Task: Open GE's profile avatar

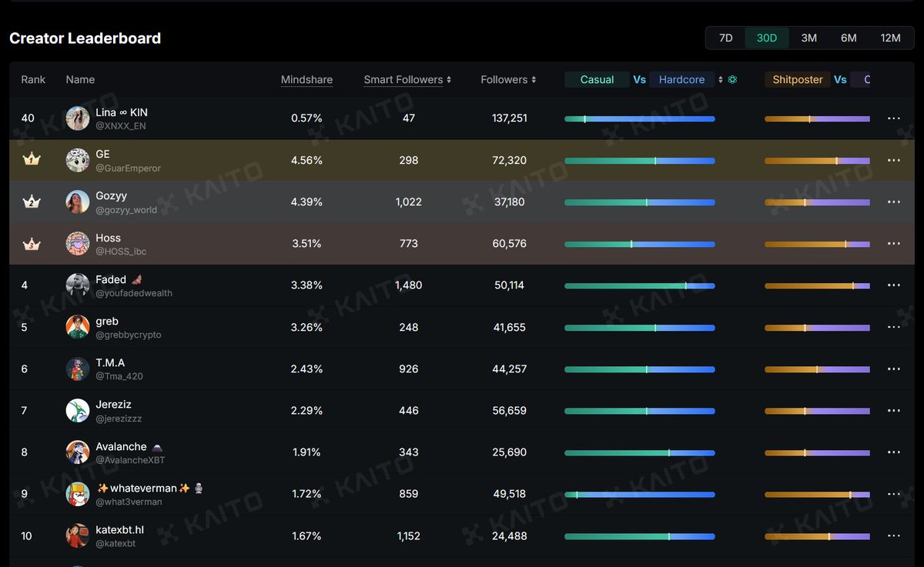Action: tap(78, 160)
